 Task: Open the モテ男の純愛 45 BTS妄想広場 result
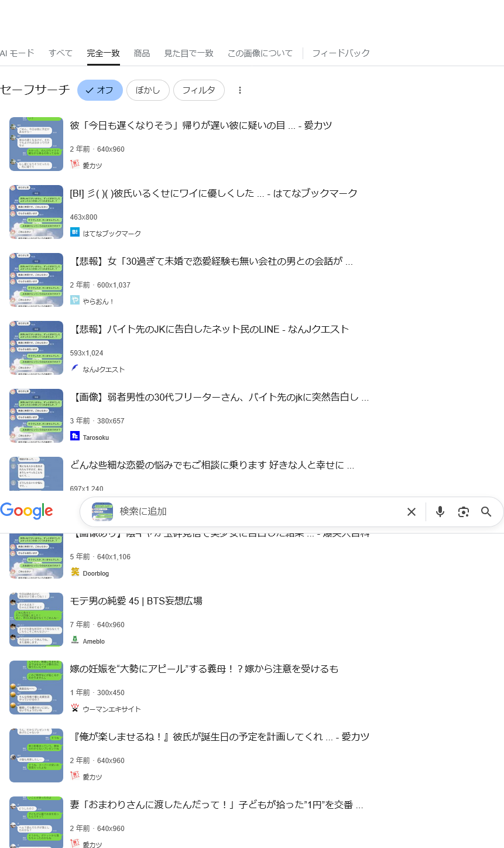(136, 601)
